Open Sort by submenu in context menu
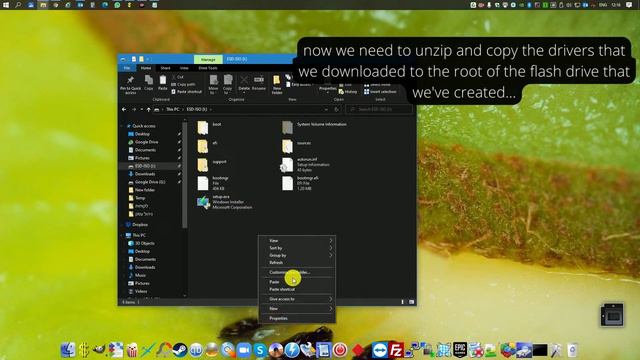 point(298,248)
